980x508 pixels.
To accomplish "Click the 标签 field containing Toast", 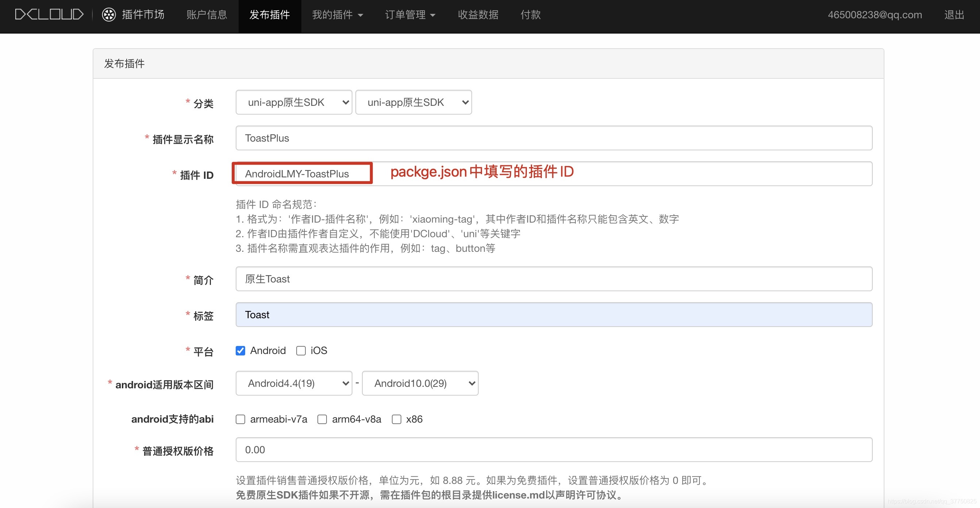I will coord(554,314).
